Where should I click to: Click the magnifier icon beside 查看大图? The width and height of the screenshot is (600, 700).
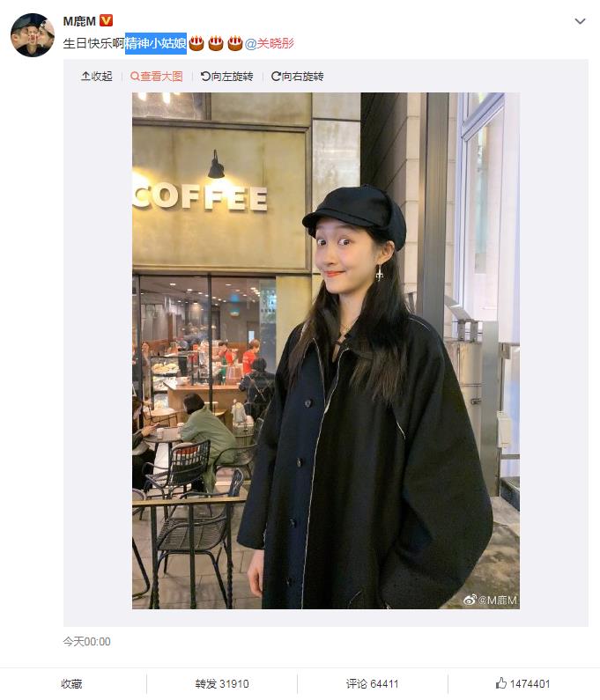tap(135, 77)
